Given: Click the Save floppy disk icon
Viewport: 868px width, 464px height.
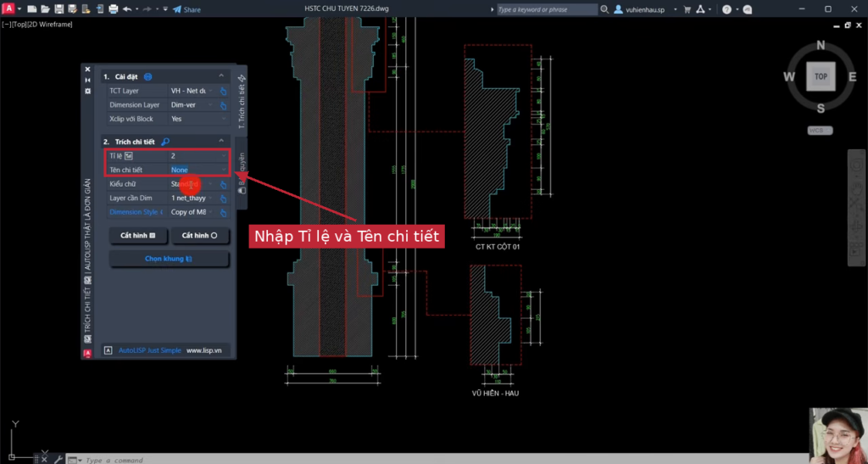Looking at the screenshot, I should point(59,9).
